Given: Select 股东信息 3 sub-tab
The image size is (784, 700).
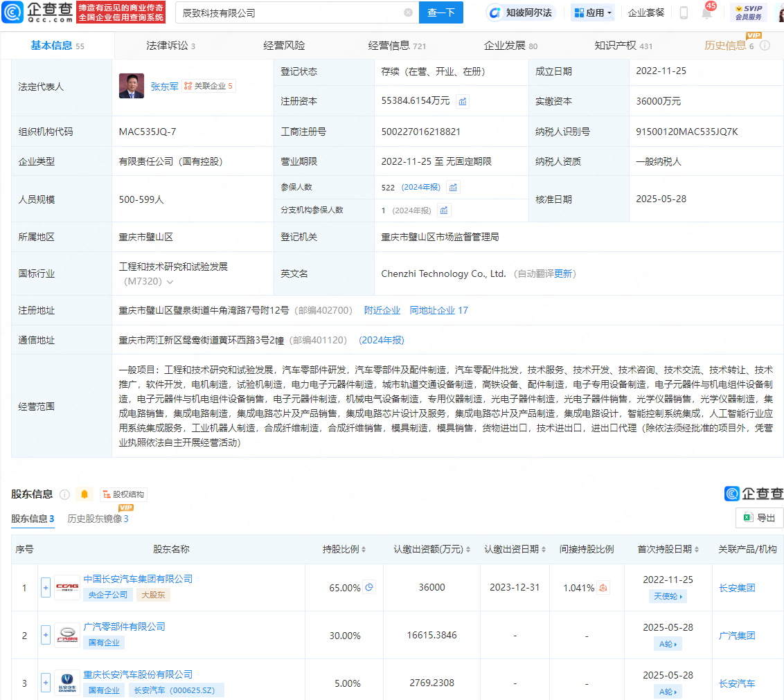Looking at the screenshot, I should point(33,519).
